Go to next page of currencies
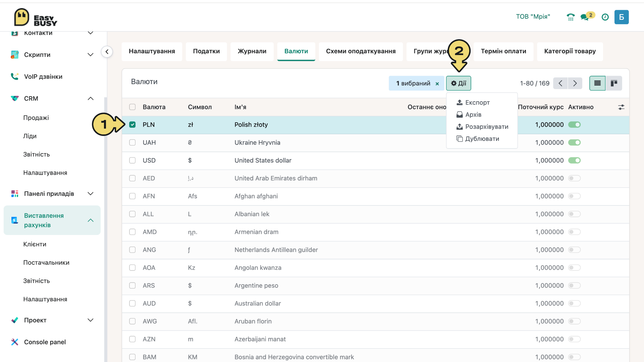 (x=575, y=83)
